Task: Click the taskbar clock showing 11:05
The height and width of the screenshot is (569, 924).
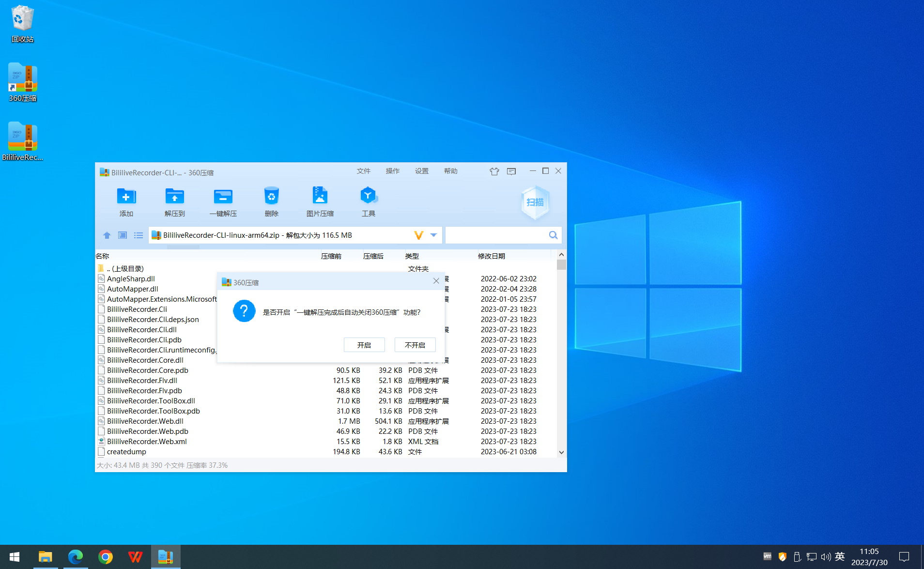Action: [x=869, y=557]
